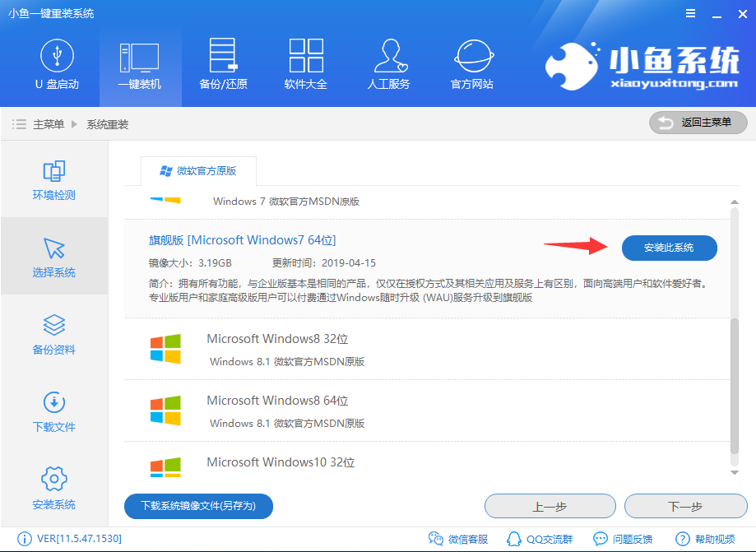
Task: Click the breadcrumb list icon
Action: click(19, 124)
